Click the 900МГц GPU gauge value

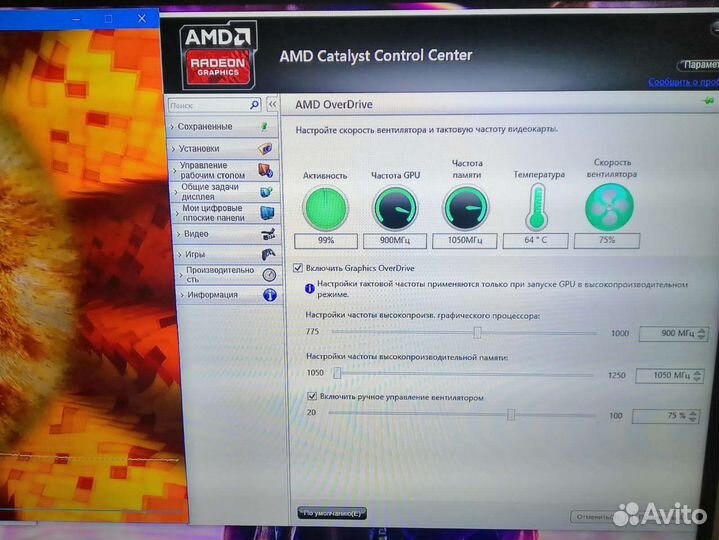click(395, 241)
